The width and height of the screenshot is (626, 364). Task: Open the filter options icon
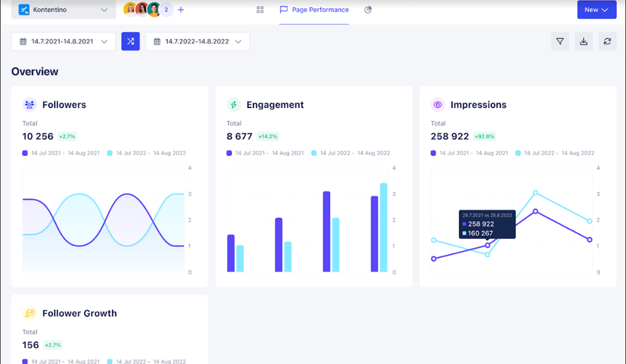(560, 41)
